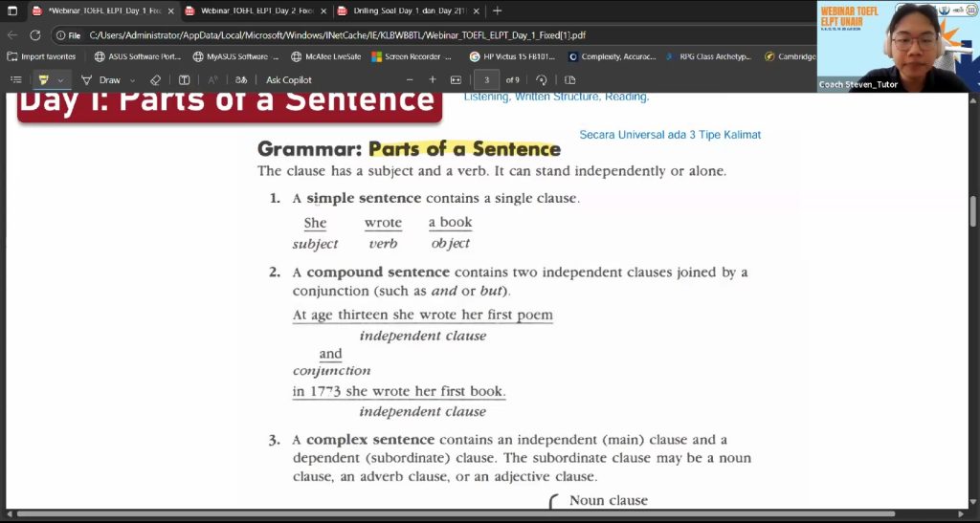Click Fit to width icon
The width and height of the screenshot is (980, 523).
coord(456,80)
